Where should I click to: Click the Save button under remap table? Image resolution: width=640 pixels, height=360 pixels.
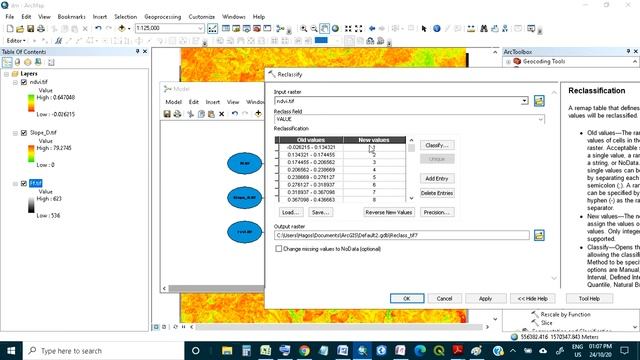tap(320, 212)
